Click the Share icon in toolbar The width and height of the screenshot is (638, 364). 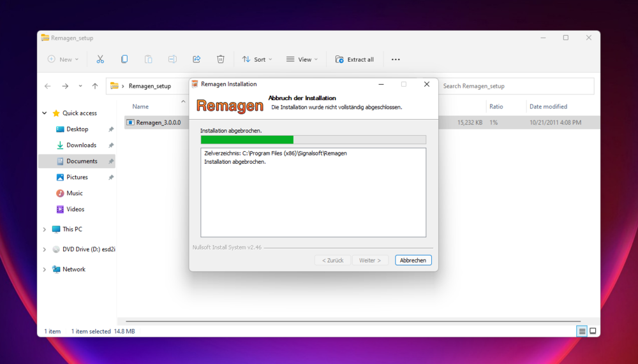coord(197,59)
